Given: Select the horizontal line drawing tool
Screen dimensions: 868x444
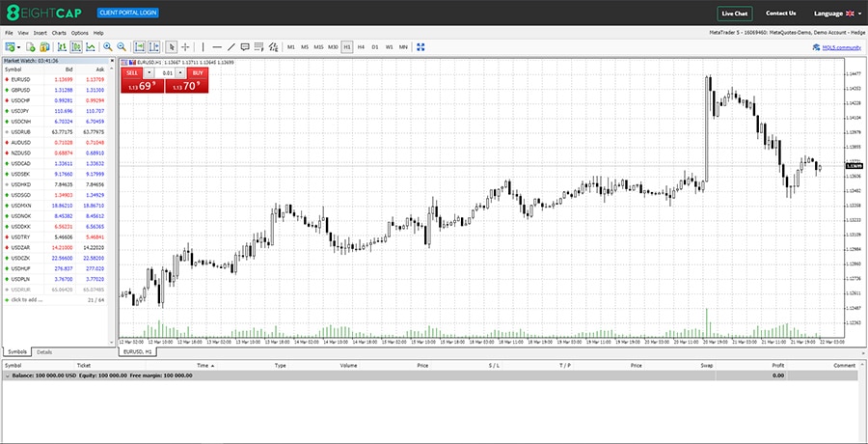Looking at the screenshot, I should (x=217, y=46).
